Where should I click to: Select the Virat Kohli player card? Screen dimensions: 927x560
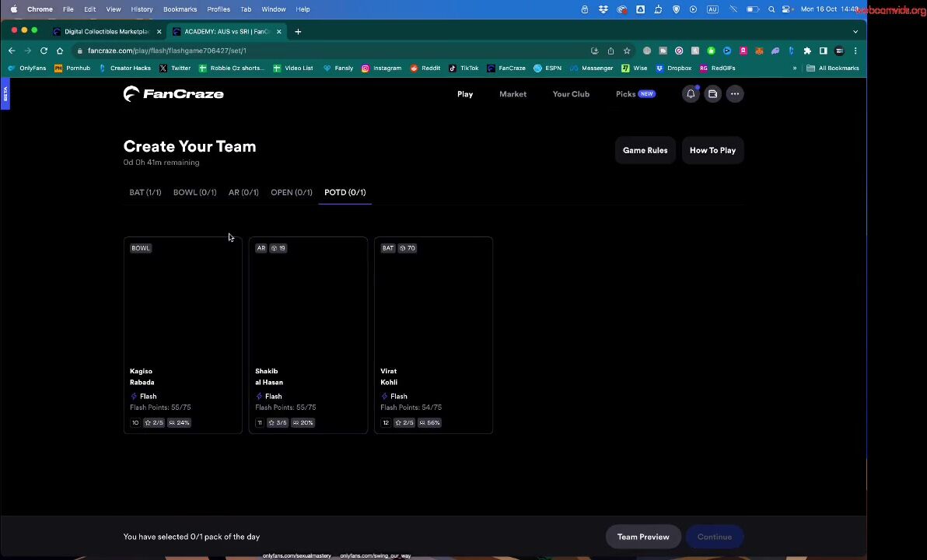tap(433, 334)
